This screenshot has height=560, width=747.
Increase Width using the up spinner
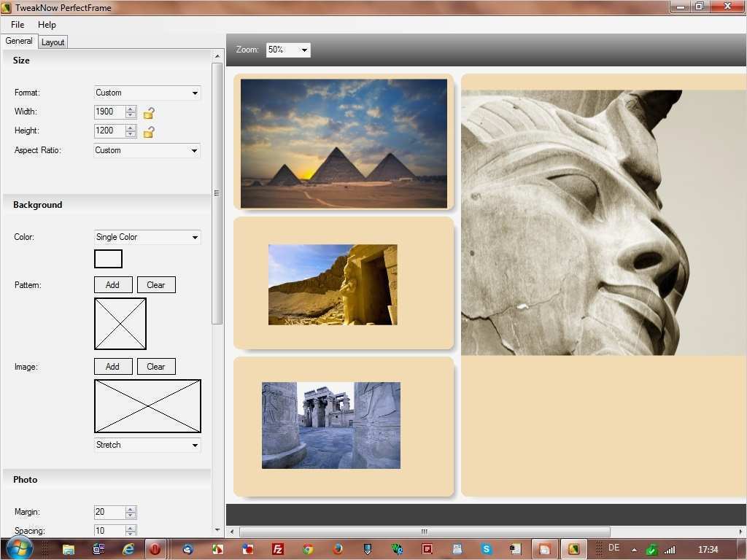pyautogui.click(x=131, y=109)
